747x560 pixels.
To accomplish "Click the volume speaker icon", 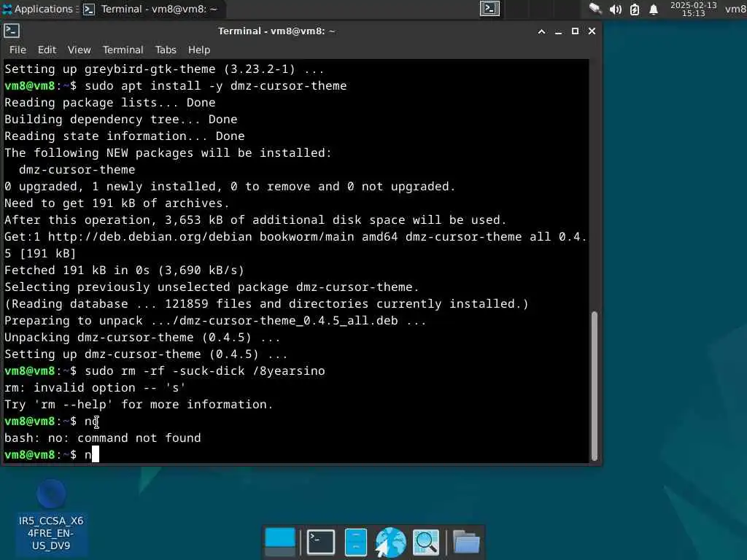I will click(x=616, y=9).
